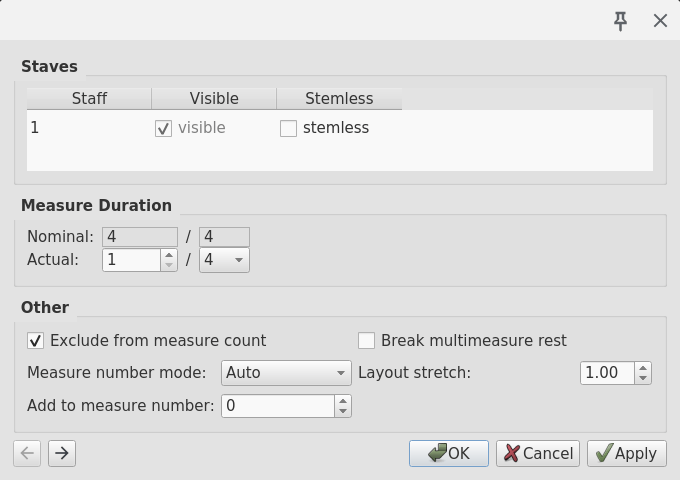Click the Cancel button
The image size is (680, 480).
pos(538,453)
